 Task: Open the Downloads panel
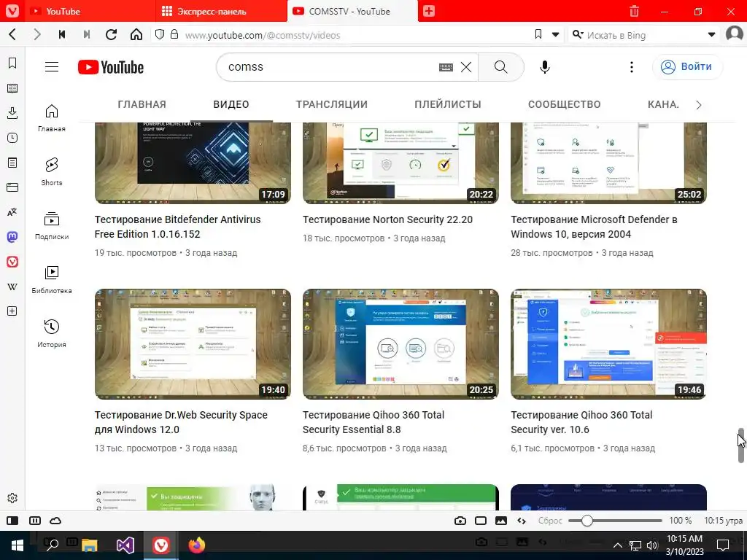coord(12,113)
